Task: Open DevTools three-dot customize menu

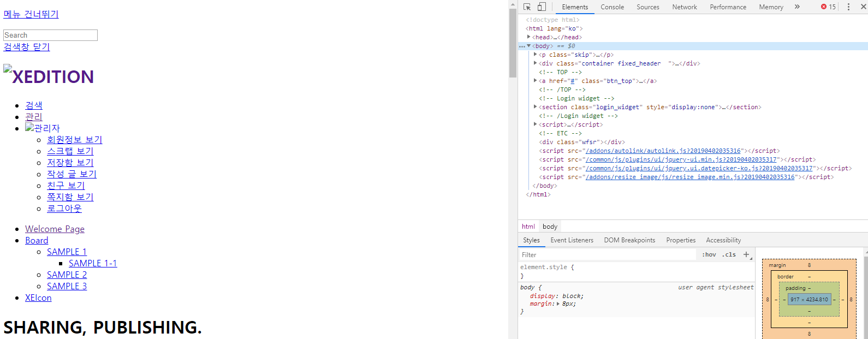Action: point(848,7)
